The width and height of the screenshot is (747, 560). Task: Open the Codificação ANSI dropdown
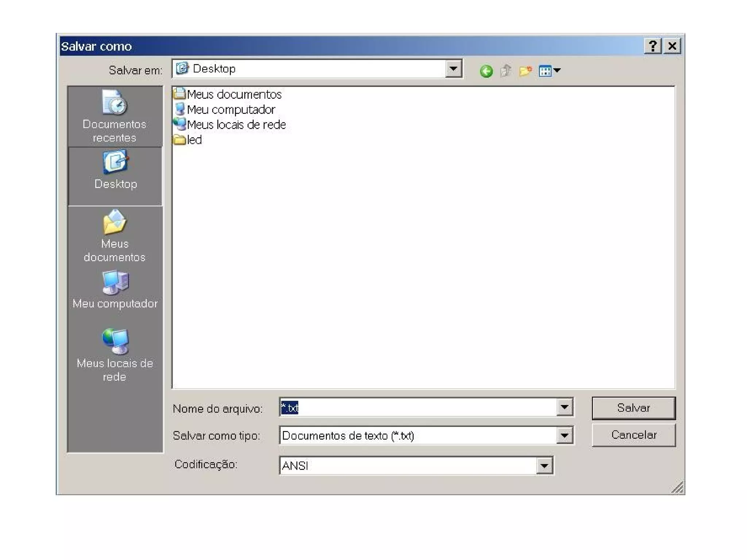tap(544, 466)
